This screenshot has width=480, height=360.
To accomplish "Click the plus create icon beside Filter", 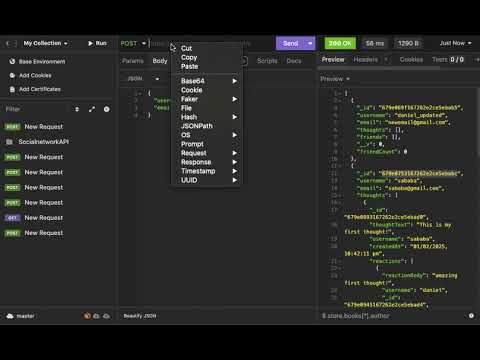I will (x=106, y=109).
